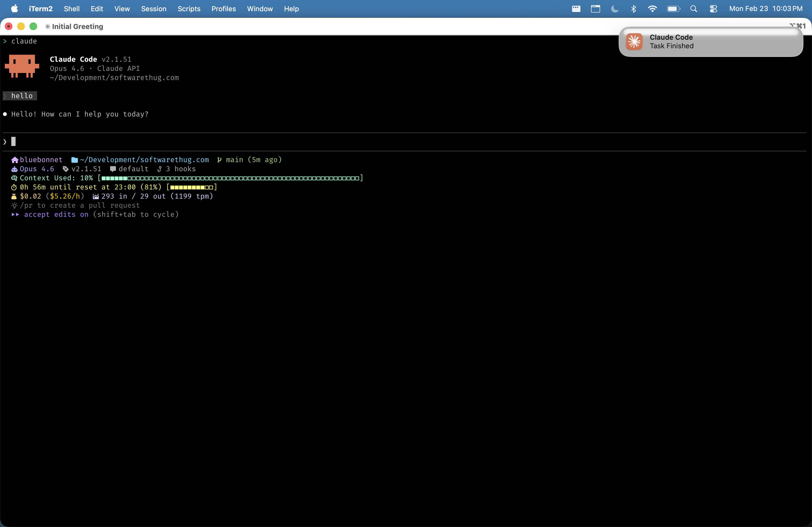Screen dimensions: 812x527
Task: Click the home icon beside bluebonnet
Action: pyautogui.click(x=15, y=160)
